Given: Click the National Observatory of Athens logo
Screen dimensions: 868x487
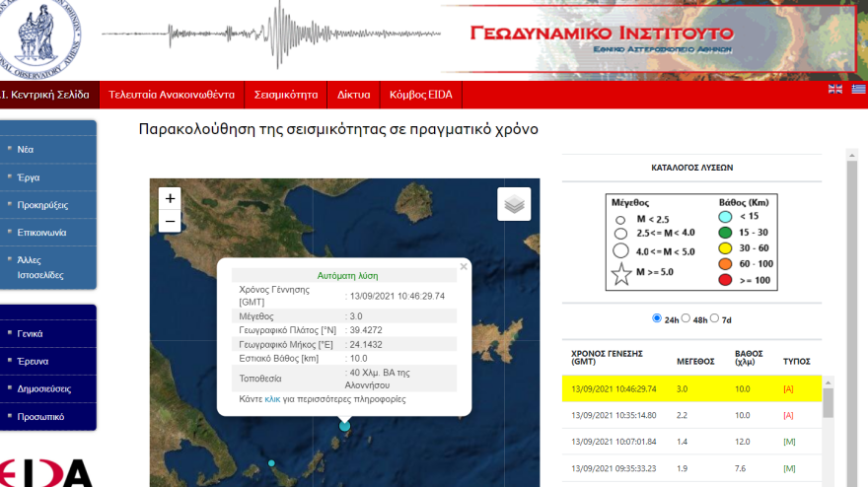Looking at the screenshot, I should 39,37.
